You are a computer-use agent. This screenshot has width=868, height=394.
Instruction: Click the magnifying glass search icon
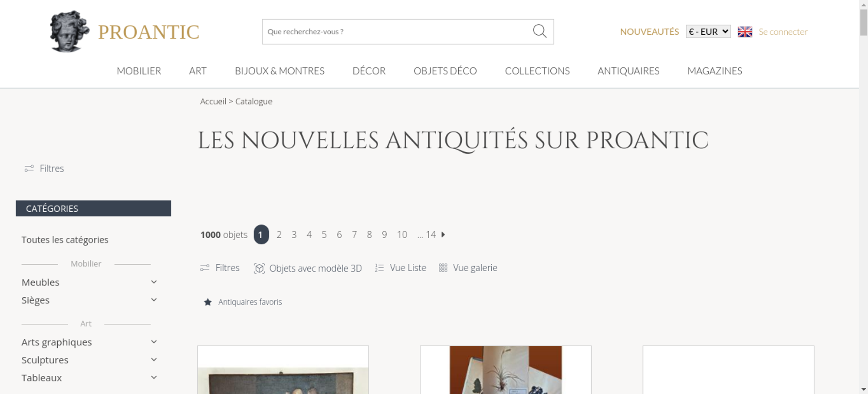pyautogui.click(x=539, y=31)
